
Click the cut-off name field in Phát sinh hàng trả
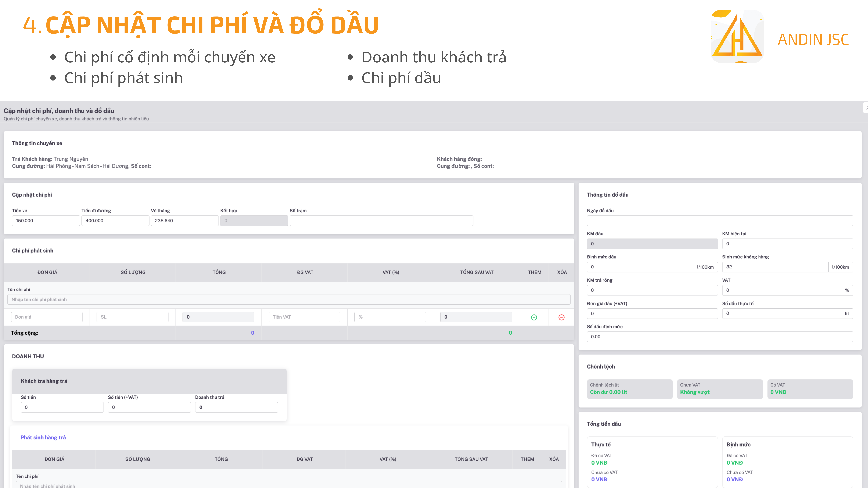289,485
